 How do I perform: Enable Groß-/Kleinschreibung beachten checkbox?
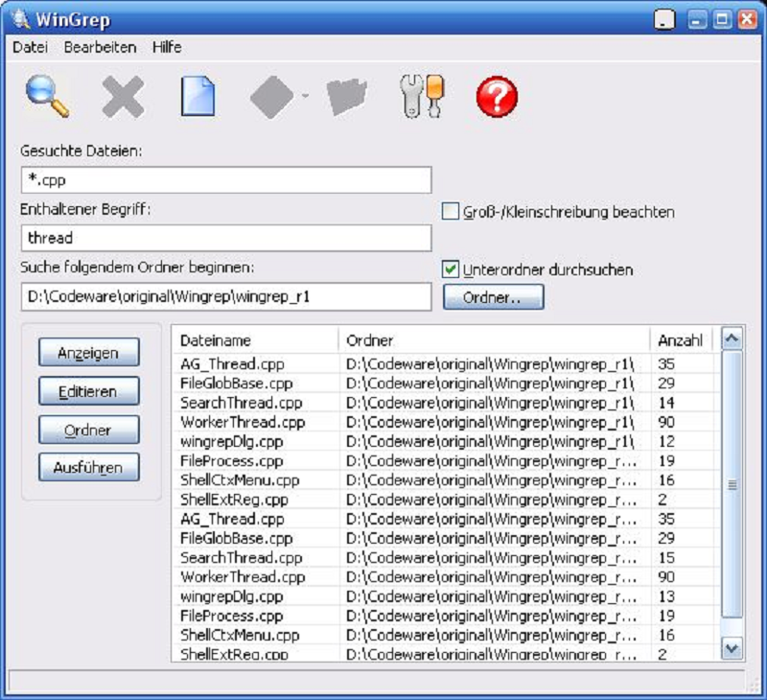click(x=451, y=212)
